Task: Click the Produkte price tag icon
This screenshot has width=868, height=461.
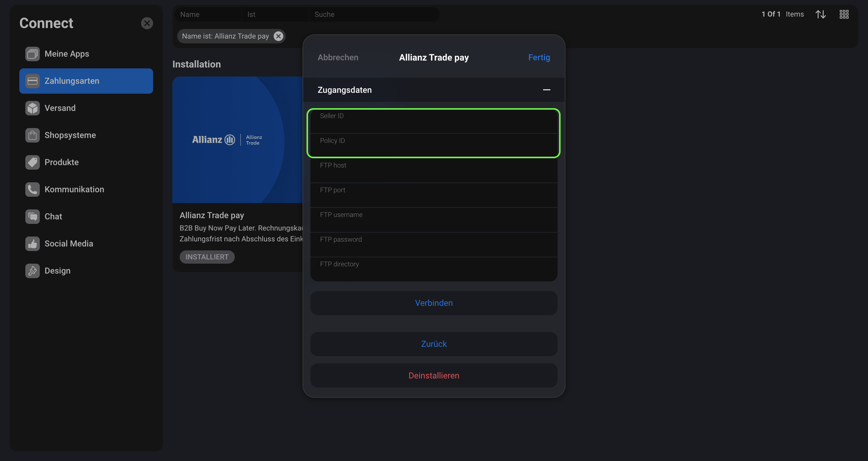Action: coord(32,162)
